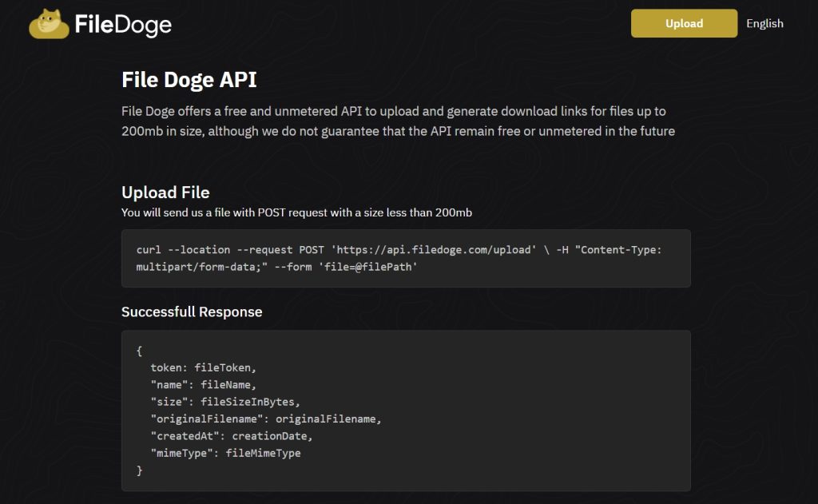Viewport: 818px width, 504px height.
Task: Click the intro paragraph about free unmetered API
Action: click(x=398, y=121)
